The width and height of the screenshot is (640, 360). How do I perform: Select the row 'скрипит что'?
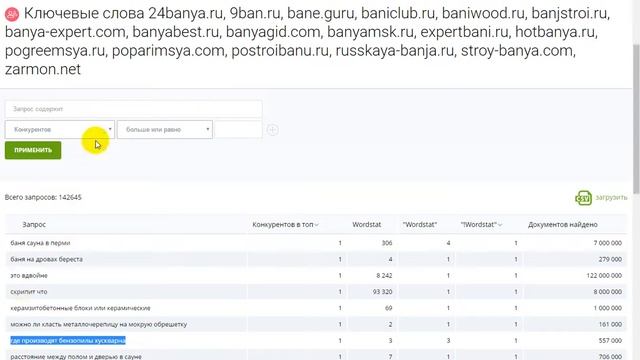tap(316, 292)
